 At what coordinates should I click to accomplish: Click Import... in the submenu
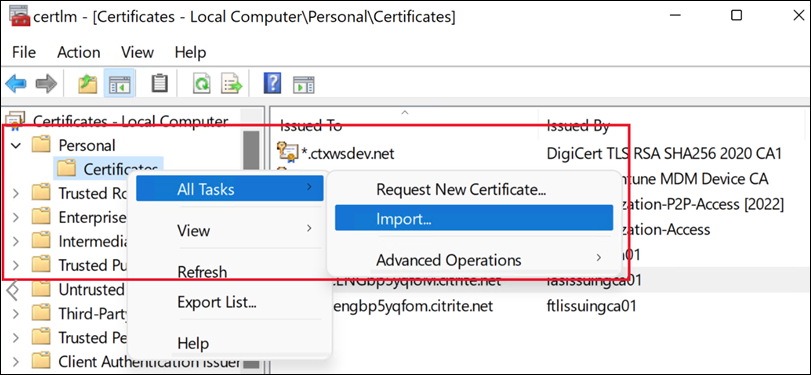pos(474,218)
